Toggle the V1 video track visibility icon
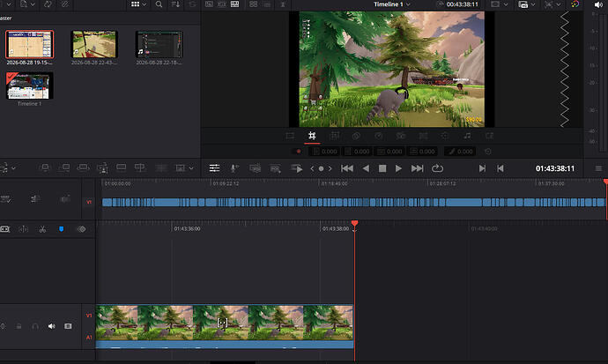The image size is (608, 364). (68, 326)
